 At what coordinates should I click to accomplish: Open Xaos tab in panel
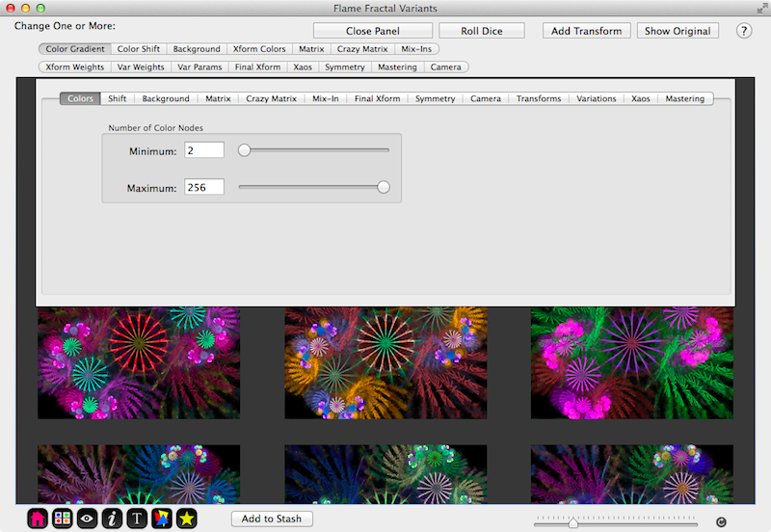point(641,99)
